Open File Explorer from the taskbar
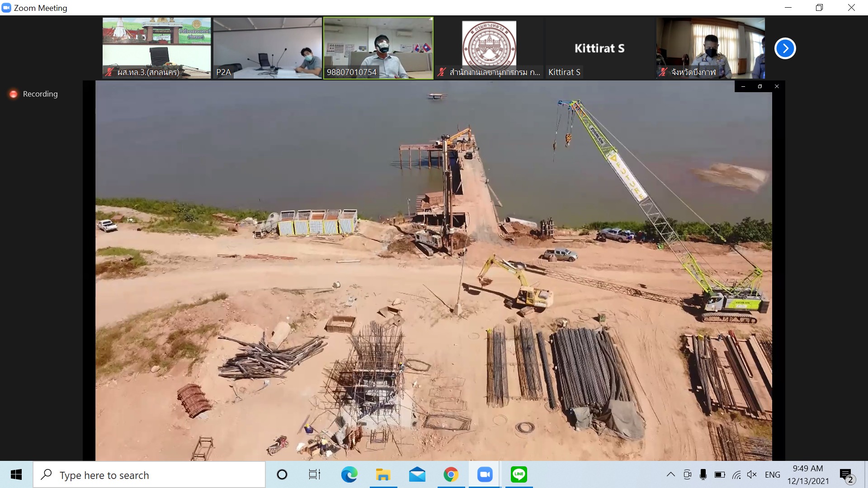Screen dimensions: 868x488 tap(383, 474)
